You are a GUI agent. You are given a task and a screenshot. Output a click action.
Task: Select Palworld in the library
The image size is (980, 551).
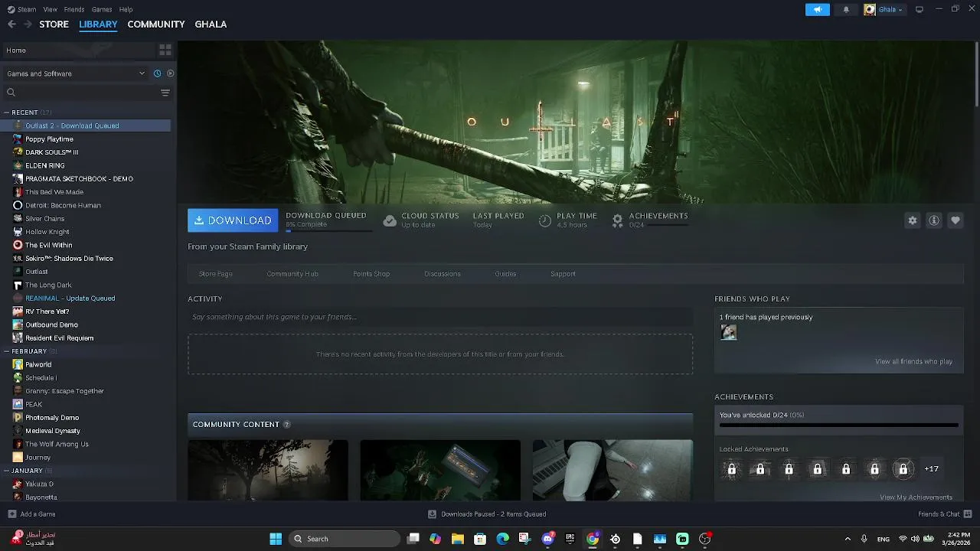(38, 364)
